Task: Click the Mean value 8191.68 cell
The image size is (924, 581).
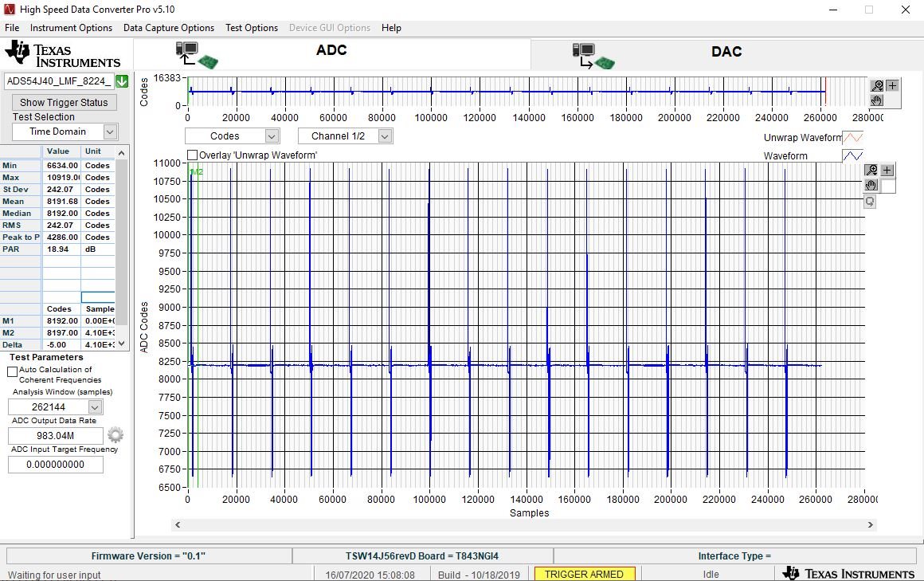Action: [x=61, y=202]
